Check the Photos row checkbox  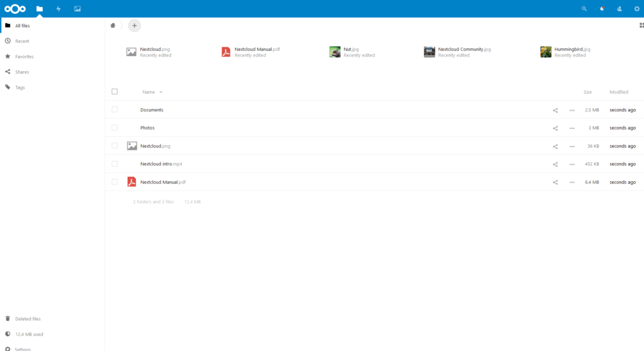pyautogui.click(x=114, y=128)
